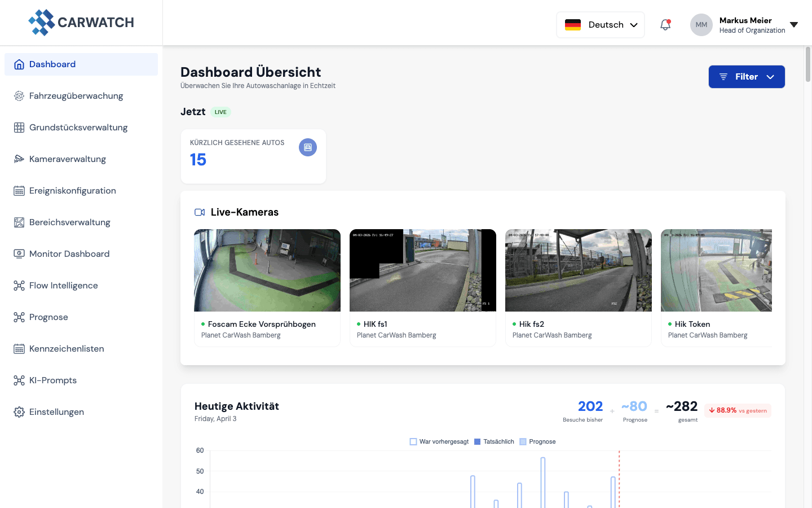Select Dashboard in the sidebar menu
Screen dimensions: 812x508
[x=52, y=64]
